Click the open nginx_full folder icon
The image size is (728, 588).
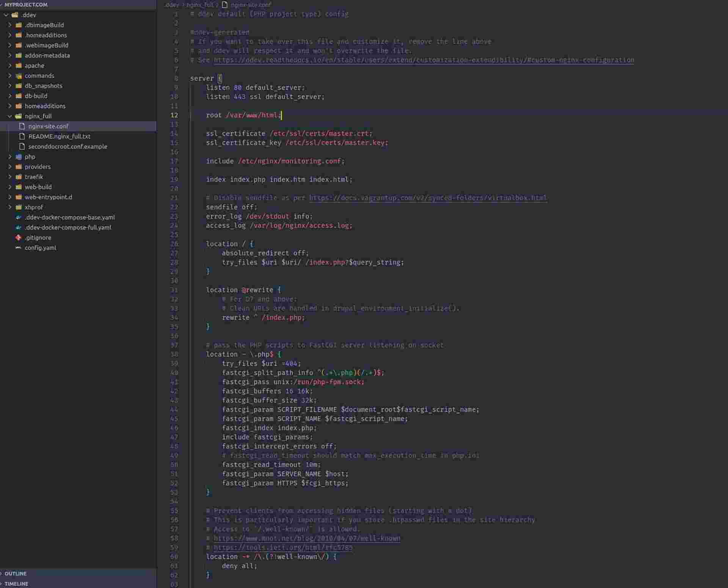pos(19,116)
